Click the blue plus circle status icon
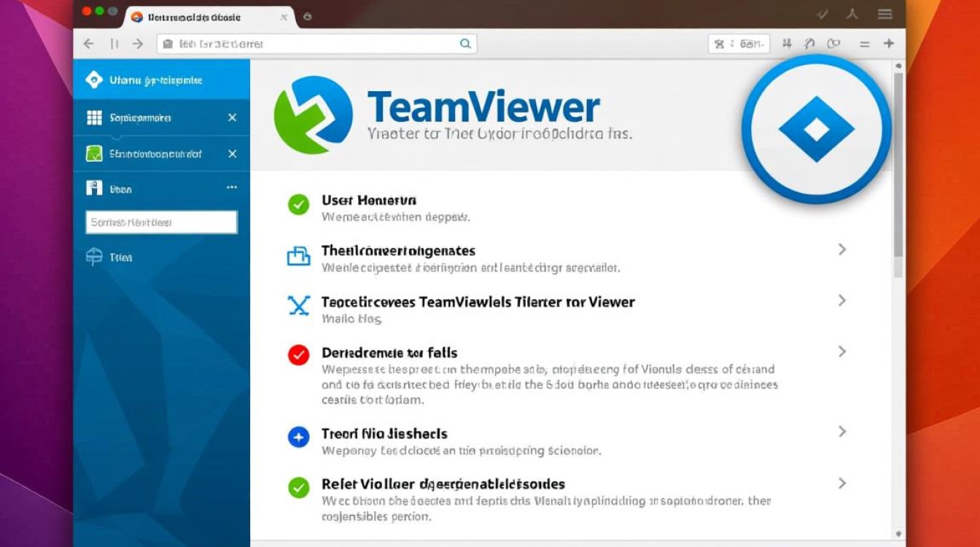Screen dimensions: 980x547 pyautogui.click(x=299, y=437)
